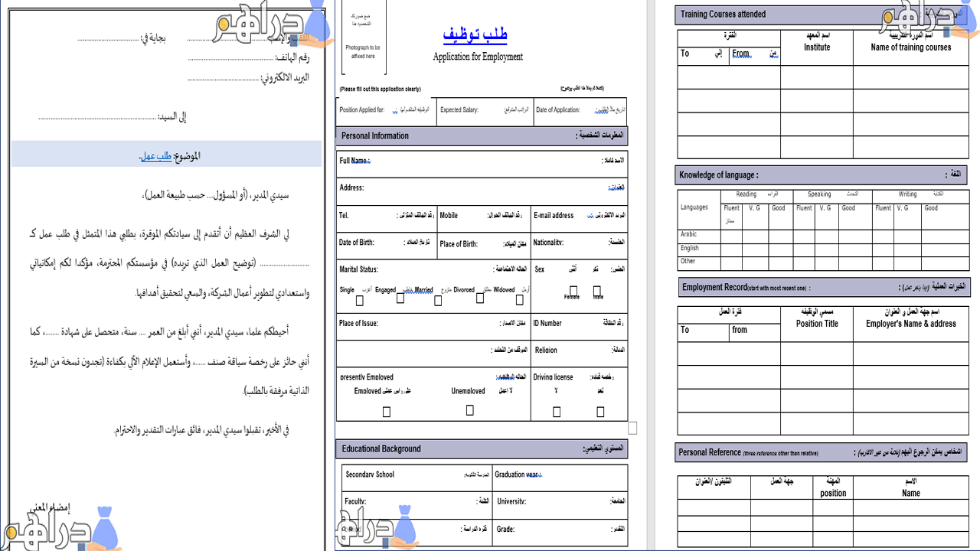This screenshot has width=980, height=551.
Task: Check the Employed checkbox
Action: [387, 412]
